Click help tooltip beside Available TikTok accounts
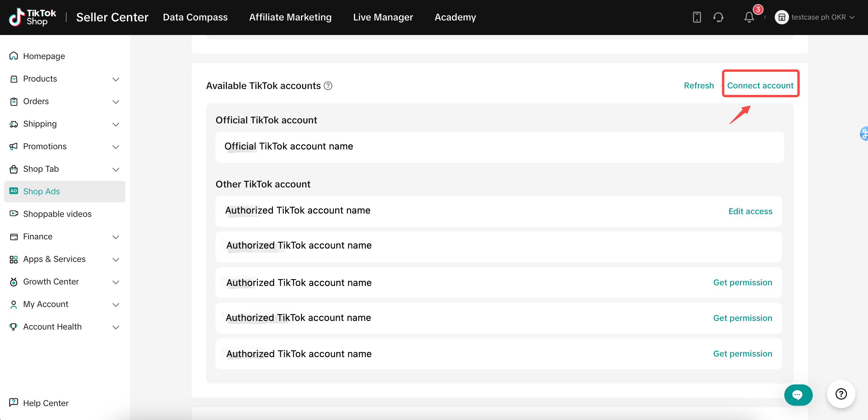This screenshot has height=420, width=868. 328,86
